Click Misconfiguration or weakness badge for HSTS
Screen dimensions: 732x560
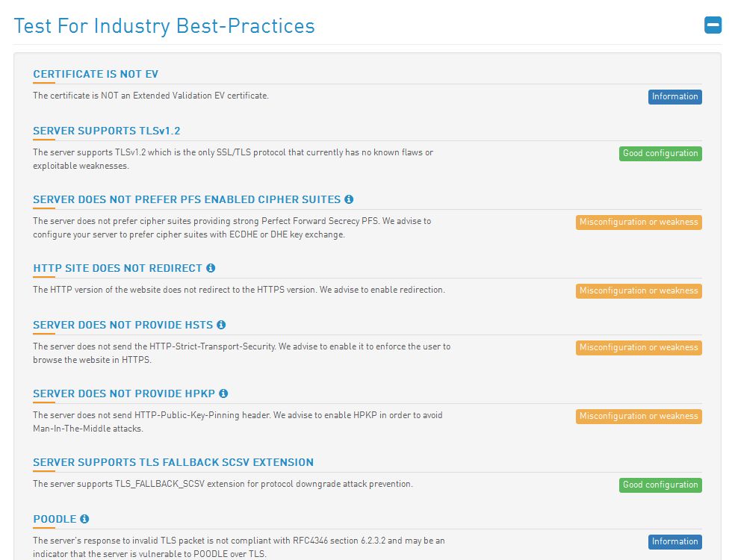[x=639, y=348]
